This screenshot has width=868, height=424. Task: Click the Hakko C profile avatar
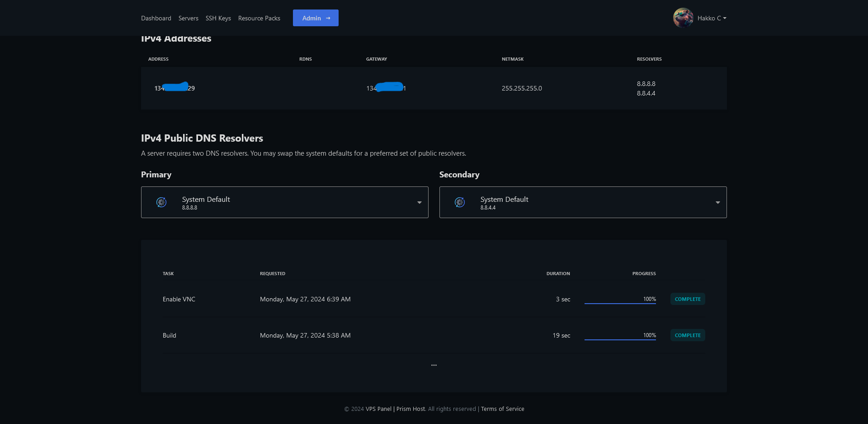(x=683, y=18)
